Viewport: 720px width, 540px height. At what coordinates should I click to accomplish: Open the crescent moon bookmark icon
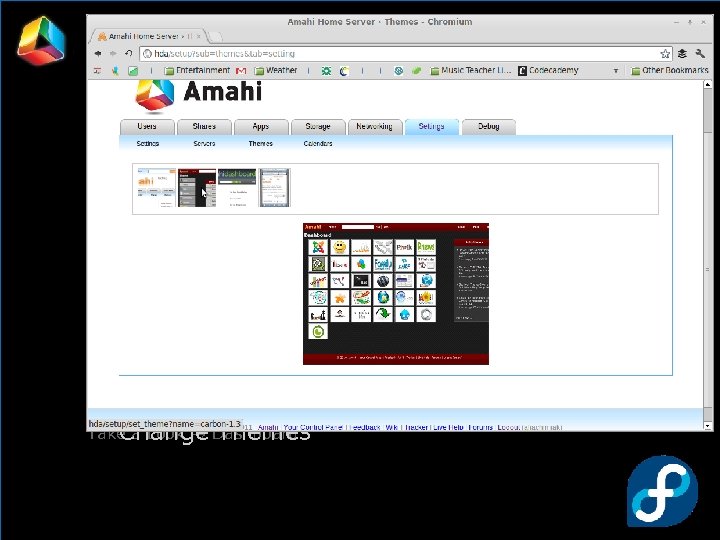(344, 71)
